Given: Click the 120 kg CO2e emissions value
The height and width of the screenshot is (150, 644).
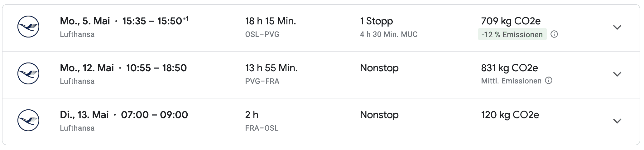Looking at the screenshot, I should tap(510, 115).
